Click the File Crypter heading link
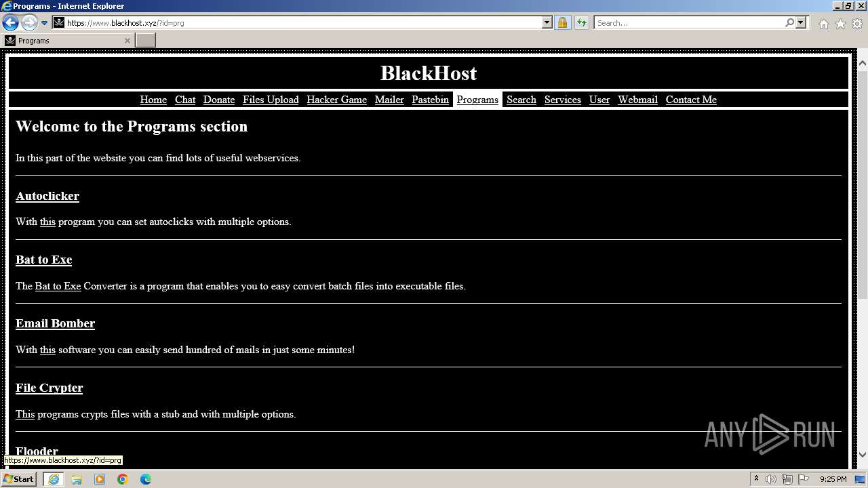Image resolution: width=868 pixels, height=488 pixels. 49,388
